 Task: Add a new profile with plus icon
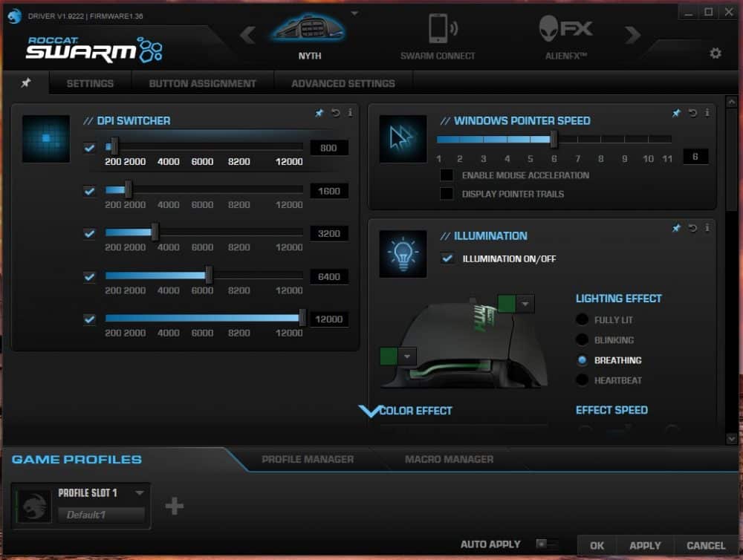click(x=175, y=506)
